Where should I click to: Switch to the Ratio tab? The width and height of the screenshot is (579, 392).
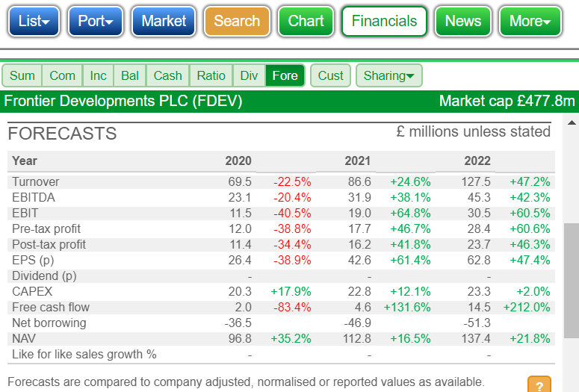point(211,75)
